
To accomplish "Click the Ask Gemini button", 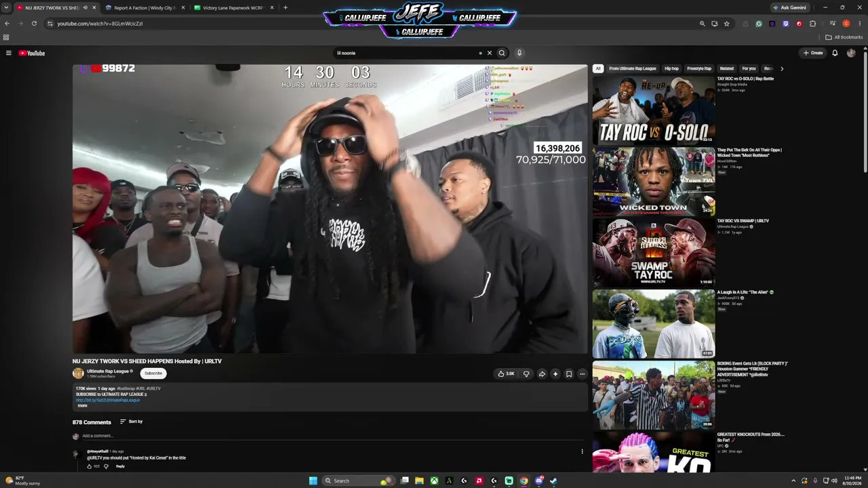I will [789, 7].
